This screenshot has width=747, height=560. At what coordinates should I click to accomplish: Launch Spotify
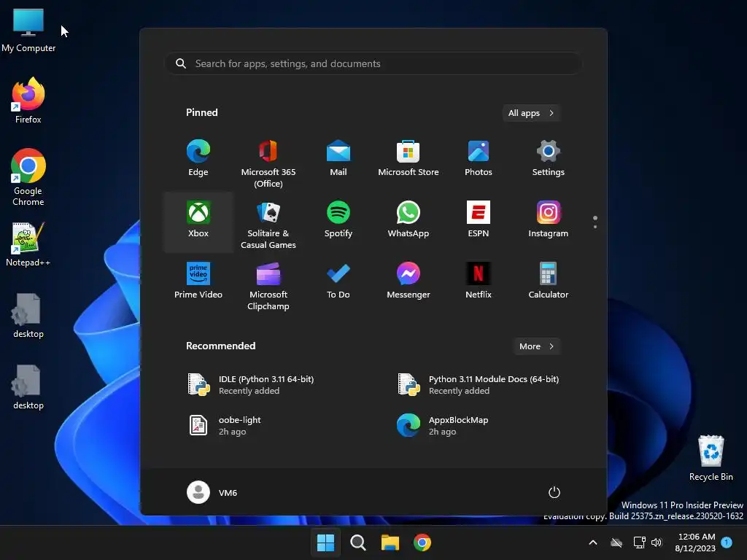point(338,219)
